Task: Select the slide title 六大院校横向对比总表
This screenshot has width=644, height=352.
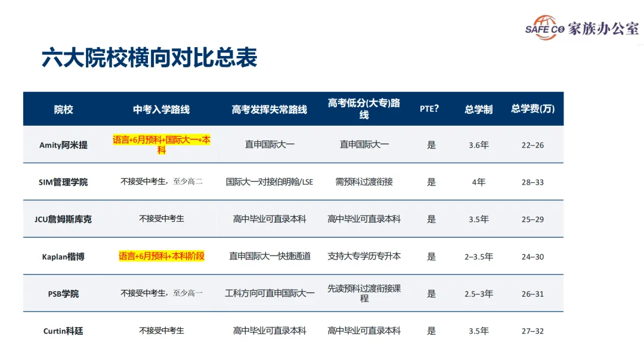Action: pos(150,57)
